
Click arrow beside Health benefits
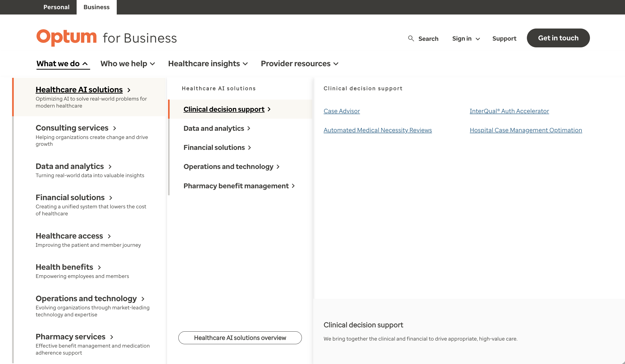pos(99,268)
